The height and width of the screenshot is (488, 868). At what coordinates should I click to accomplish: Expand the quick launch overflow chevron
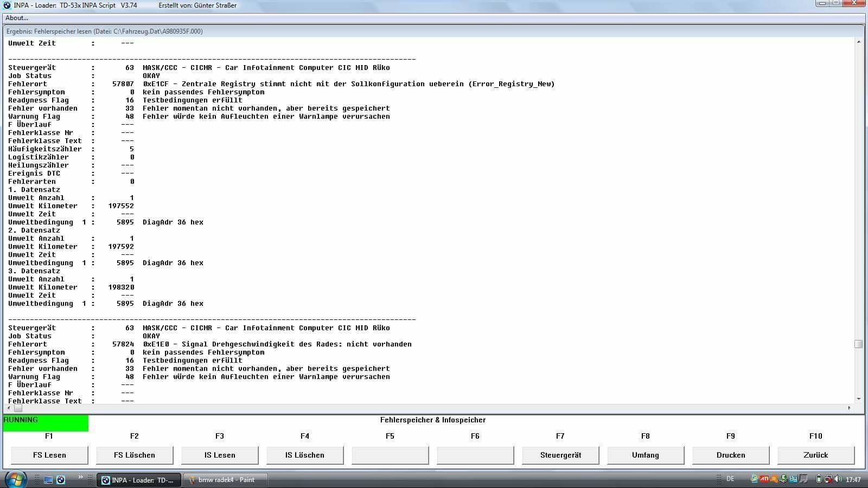pyautogui.click(x=81, y=477)
